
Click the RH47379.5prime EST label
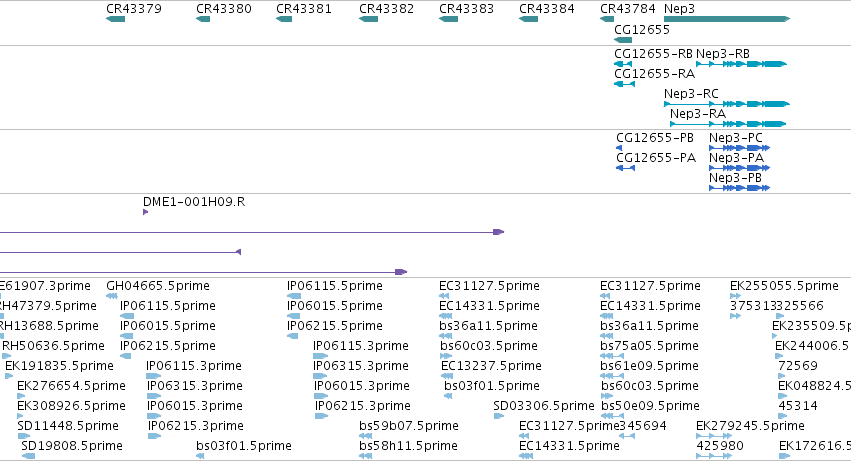(48, 306)
